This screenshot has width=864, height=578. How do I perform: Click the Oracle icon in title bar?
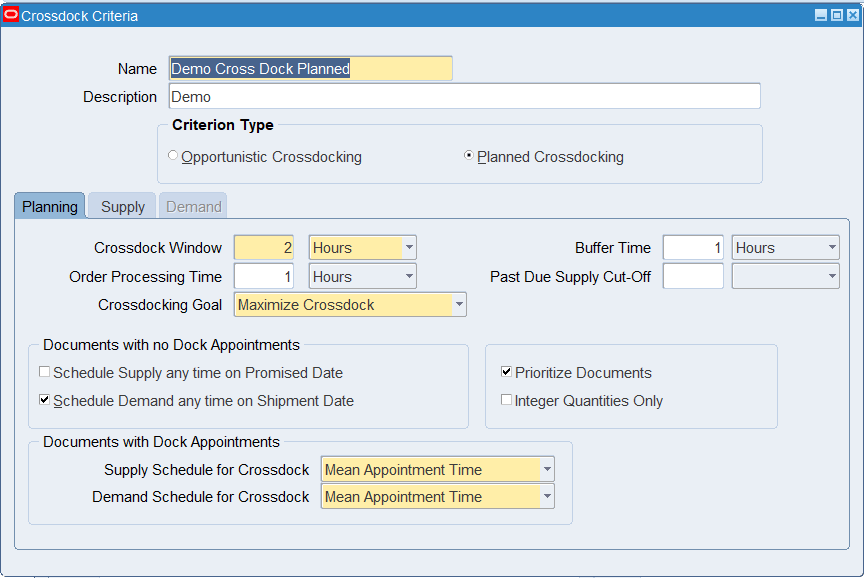tap(12, 15)
